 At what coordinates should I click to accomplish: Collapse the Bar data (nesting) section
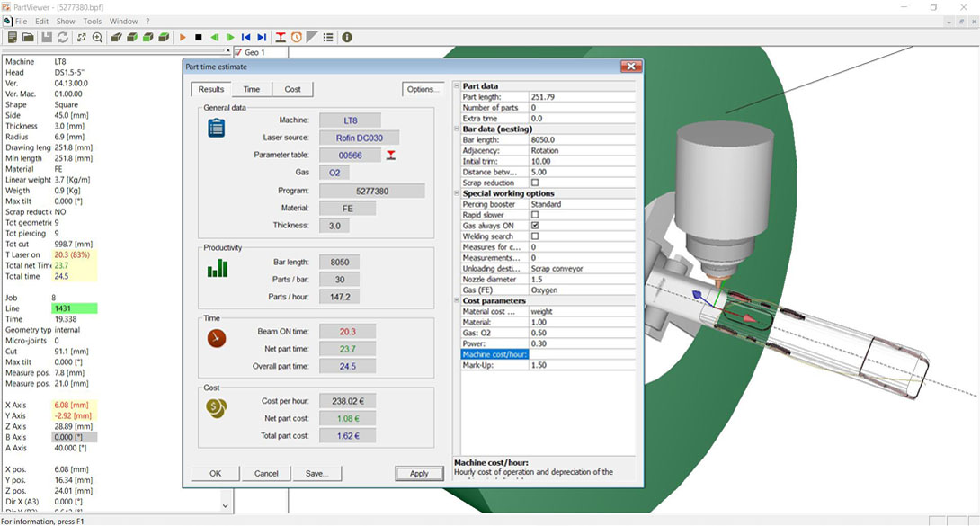coord(456,129)
